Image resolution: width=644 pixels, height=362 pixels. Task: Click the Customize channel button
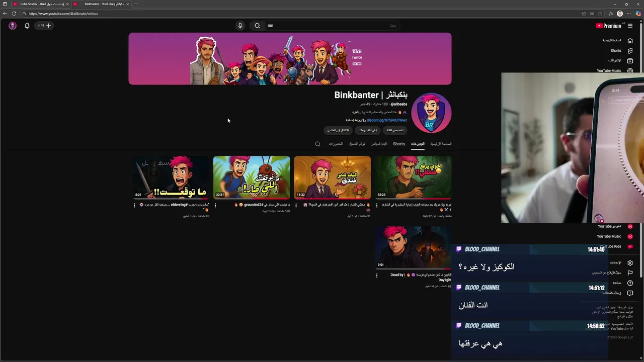pyautogui.click(x=395, y=130)
